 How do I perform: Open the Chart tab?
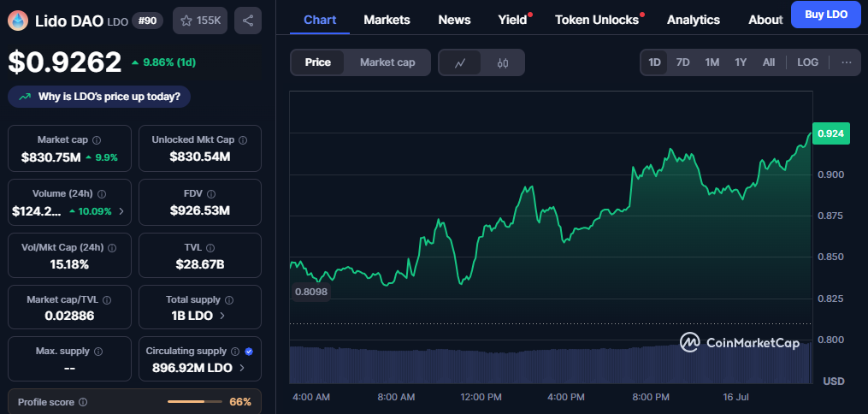click(320, 20)
